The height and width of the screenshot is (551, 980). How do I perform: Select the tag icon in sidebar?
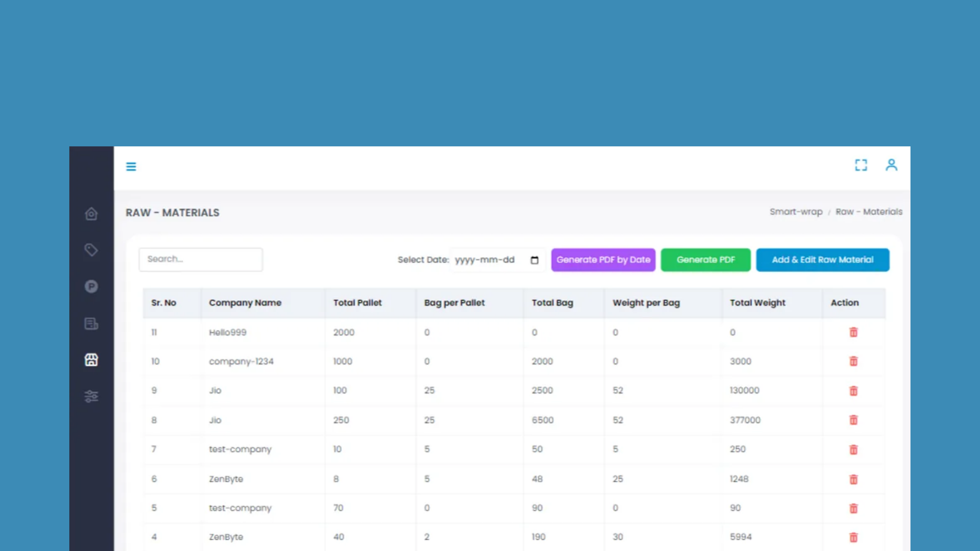(91, 250)
